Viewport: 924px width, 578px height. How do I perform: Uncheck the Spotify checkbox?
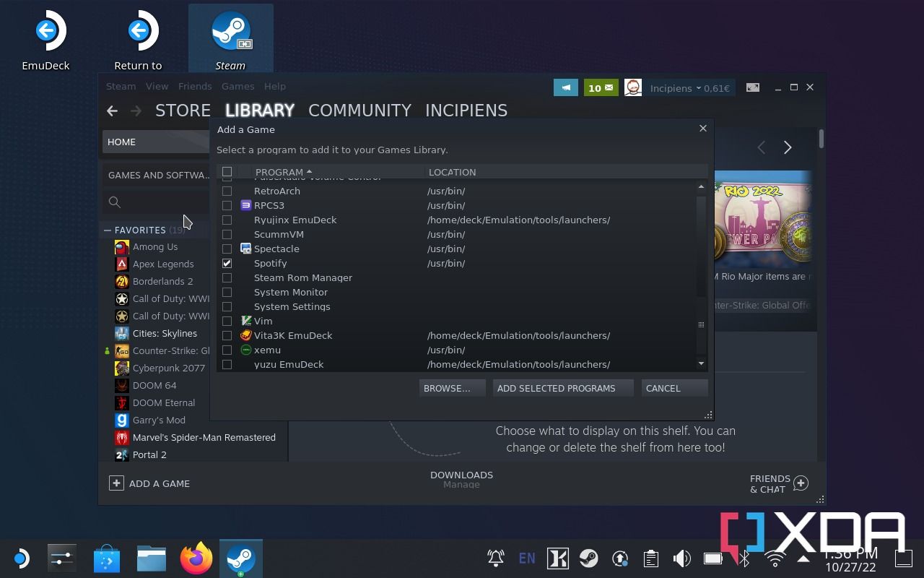point(227,264)
